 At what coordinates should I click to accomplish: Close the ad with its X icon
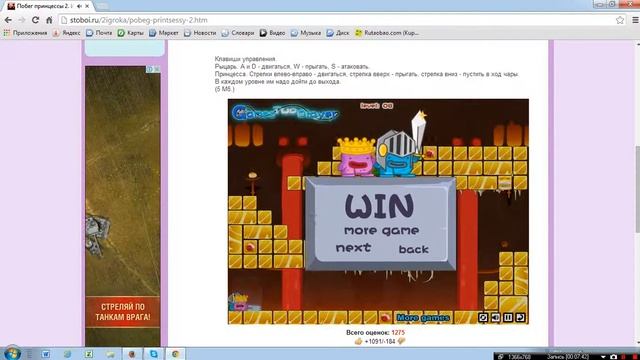[x=157, y=69]
